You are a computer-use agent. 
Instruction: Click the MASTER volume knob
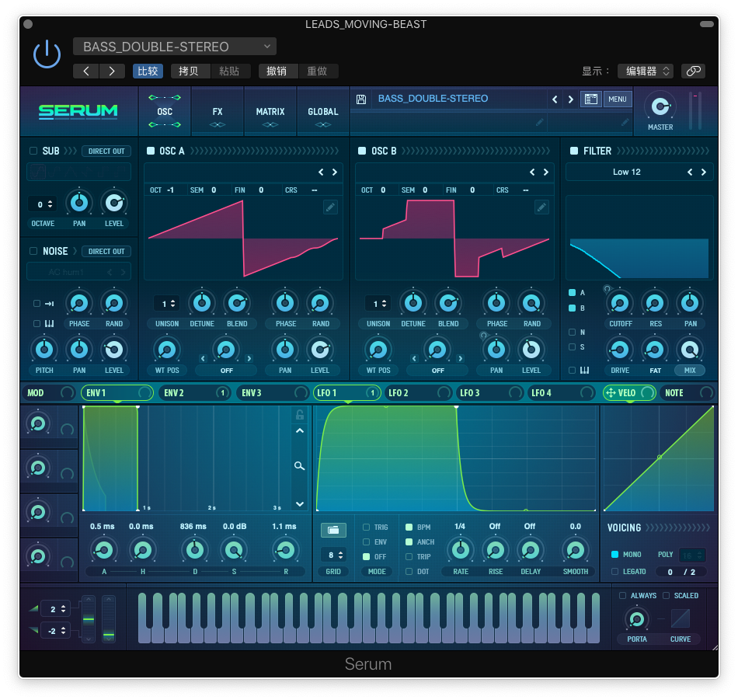click(660, 106)
